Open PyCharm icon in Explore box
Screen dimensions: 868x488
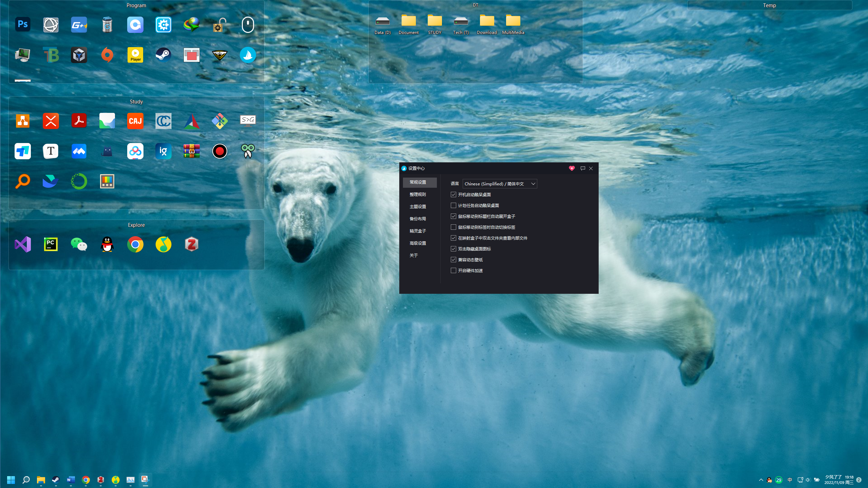(51, 244)
